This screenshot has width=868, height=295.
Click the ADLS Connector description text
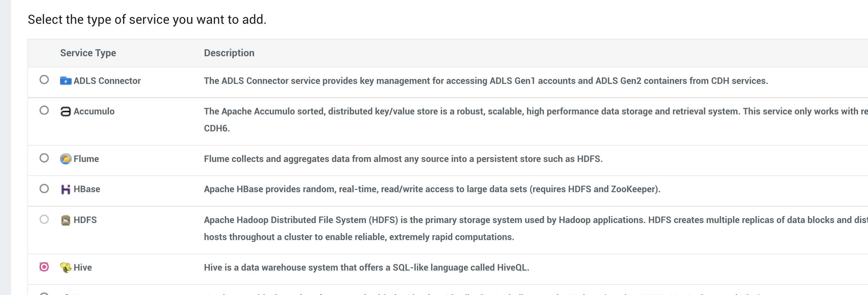486,81
